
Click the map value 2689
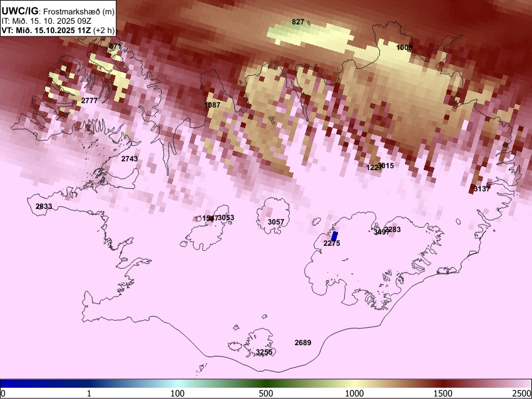pyautogui.click(x=303, y=343)
